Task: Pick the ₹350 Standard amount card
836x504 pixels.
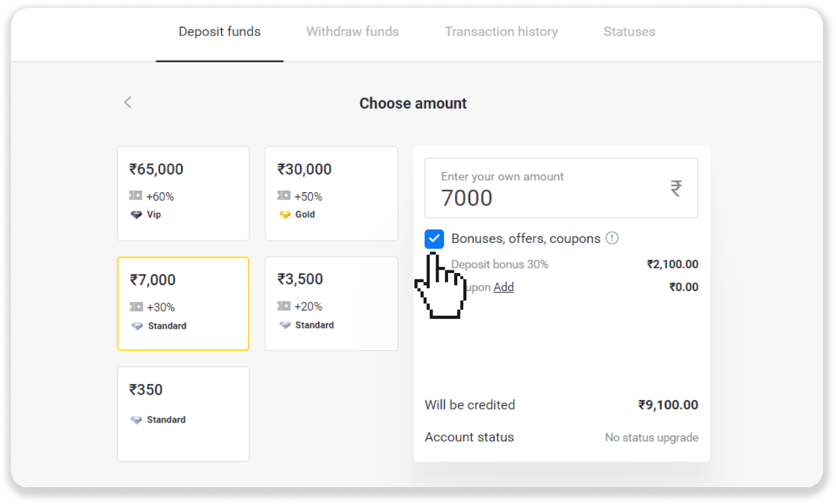Action: pos(183,414)
